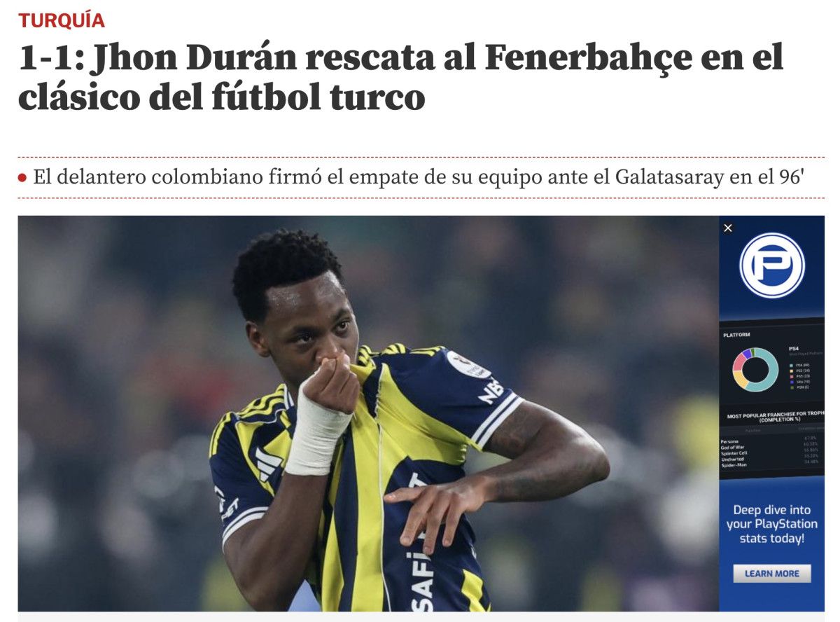Image resolution: width=840 pixels, height=622 pixels.
Task: Click the PLATFORM heading in the ad
Action: coord(736,335)
